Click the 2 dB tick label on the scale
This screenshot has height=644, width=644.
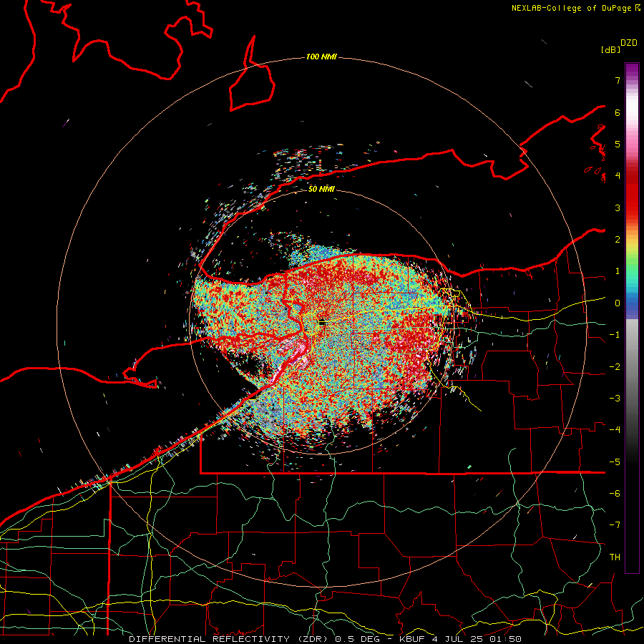pyautogui.click(x=618, y=240)
